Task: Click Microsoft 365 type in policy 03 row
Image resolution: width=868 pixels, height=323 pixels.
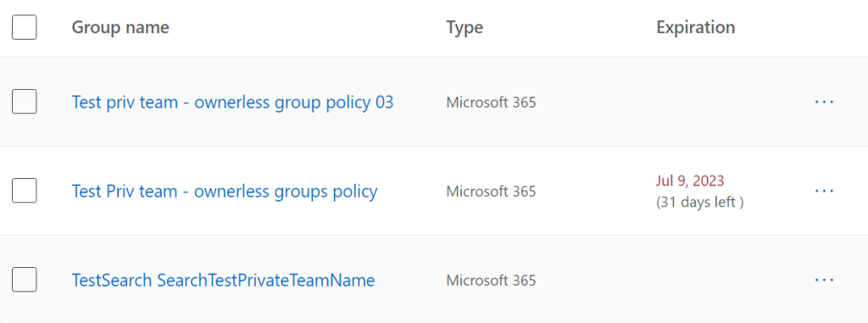Action: (x=491, y=103)
